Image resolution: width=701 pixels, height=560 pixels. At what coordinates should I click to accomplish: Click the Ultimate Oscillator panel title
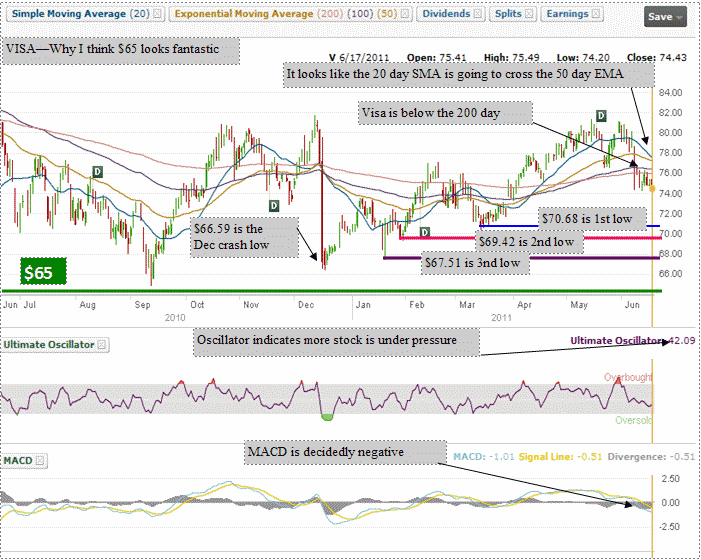tap(49, 345)
